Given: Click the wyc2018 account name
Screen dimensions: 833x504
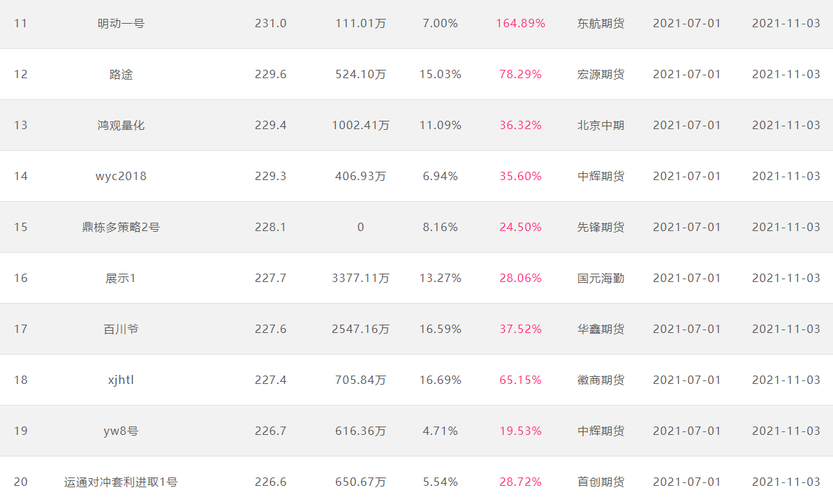Looking at the screenshot, I should coord(121,177).
